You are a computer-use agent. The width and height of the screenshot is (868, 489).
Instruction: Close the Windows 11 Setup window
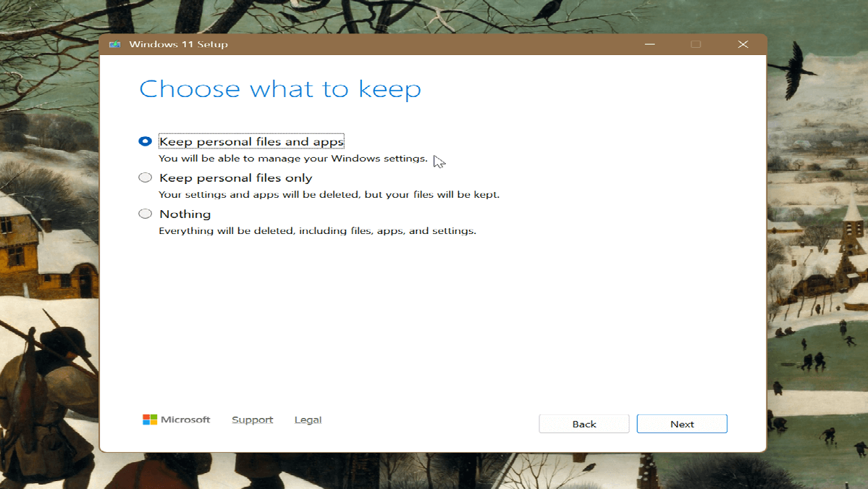(x=743, y=44)
